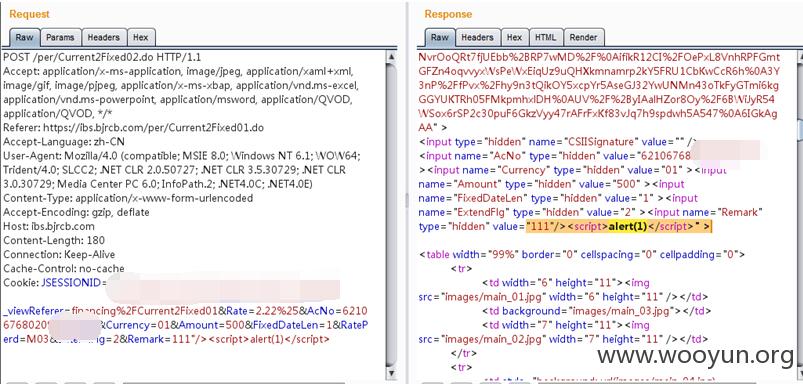Click the "Cache-Control: no-cache" header
This screenshot has width=803, height=384.
point(64,269)
